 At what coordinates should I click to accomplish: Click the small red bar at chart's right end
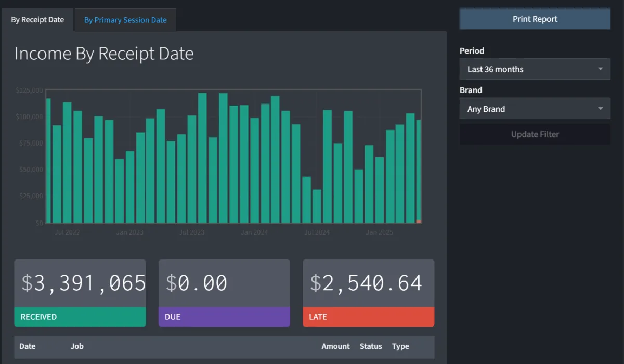[419, 222]
